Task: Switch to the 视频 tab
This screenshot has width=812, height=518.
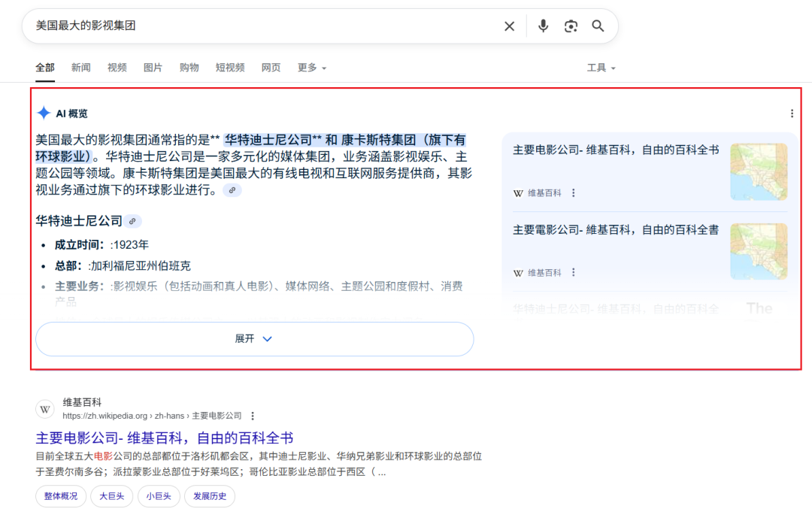Action: [x=117, y=68]
